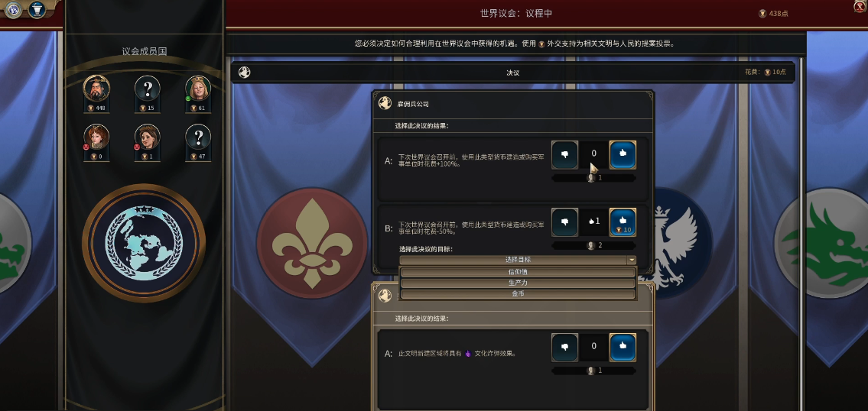This screenshot has height=411, width=868.
Task: Select the bearded emperor leader portrait with 448 favor
Action: coord(96,88)
